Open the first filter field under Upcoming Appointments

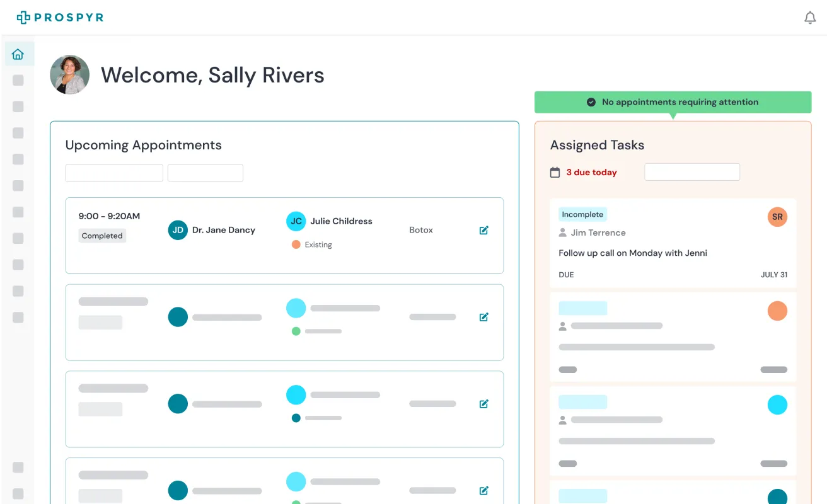tap(114, 173)
